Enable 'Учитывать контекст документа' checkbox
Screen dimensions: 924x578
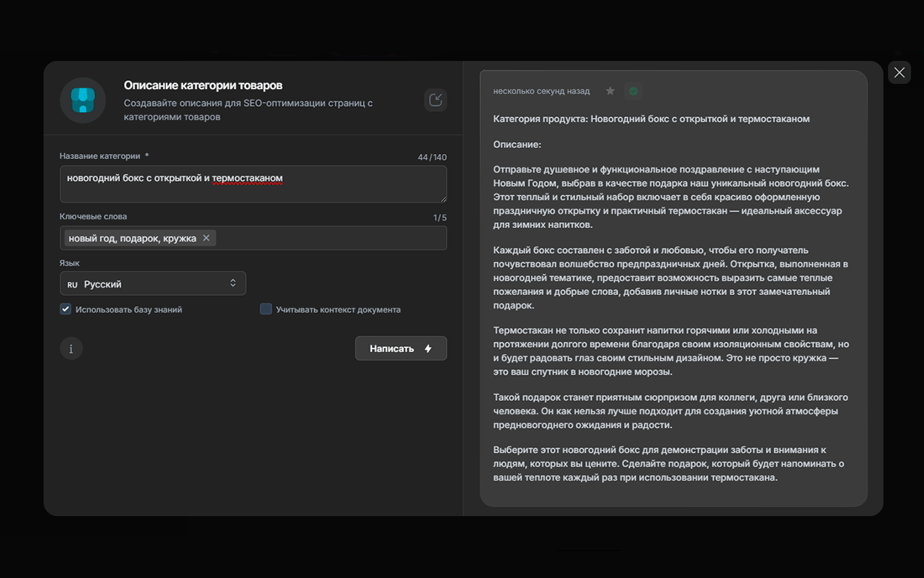pos(265,309)
